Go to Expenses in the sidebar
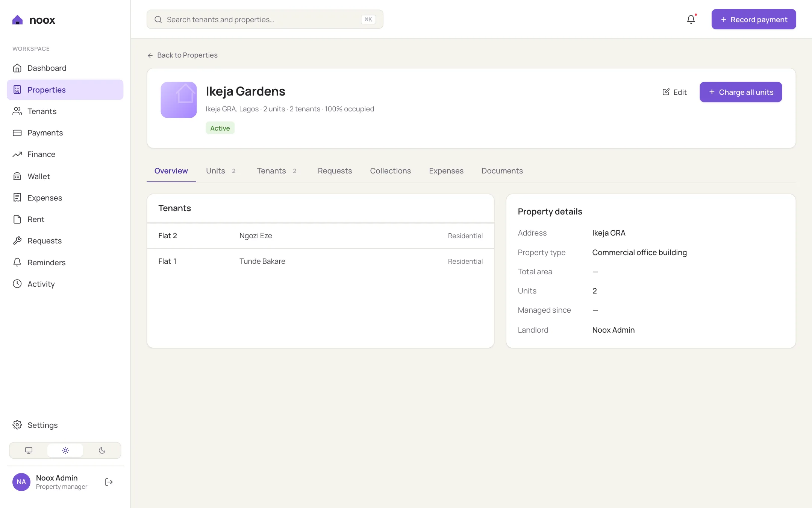812x508 pixels. [x=65, y=198]
